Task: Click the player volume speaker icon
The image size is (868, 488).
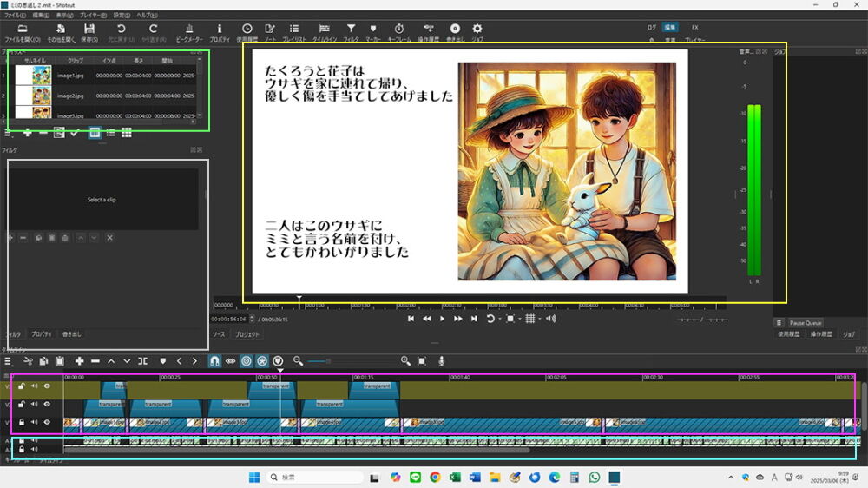Action: click(551, 319)
